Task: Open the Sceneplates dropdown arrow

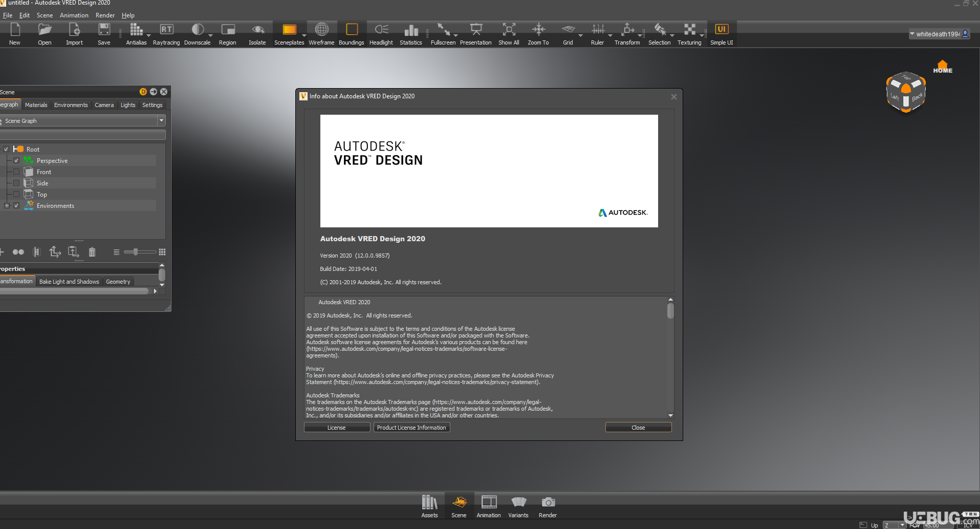Action: point(304,35)
